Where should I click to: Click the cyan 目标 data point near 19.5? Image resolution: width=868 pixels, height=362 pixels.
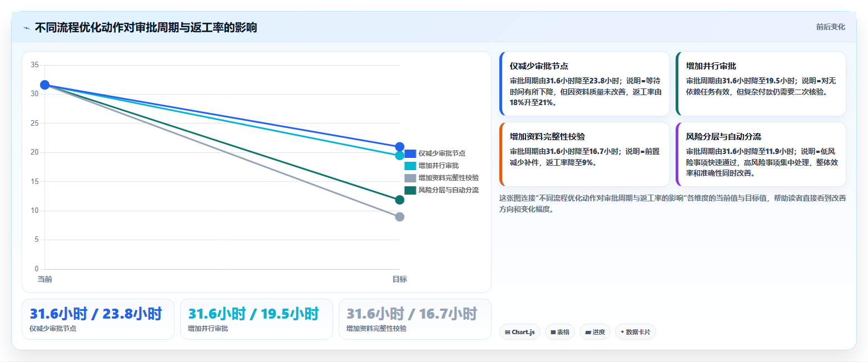[x=399, y=156]
